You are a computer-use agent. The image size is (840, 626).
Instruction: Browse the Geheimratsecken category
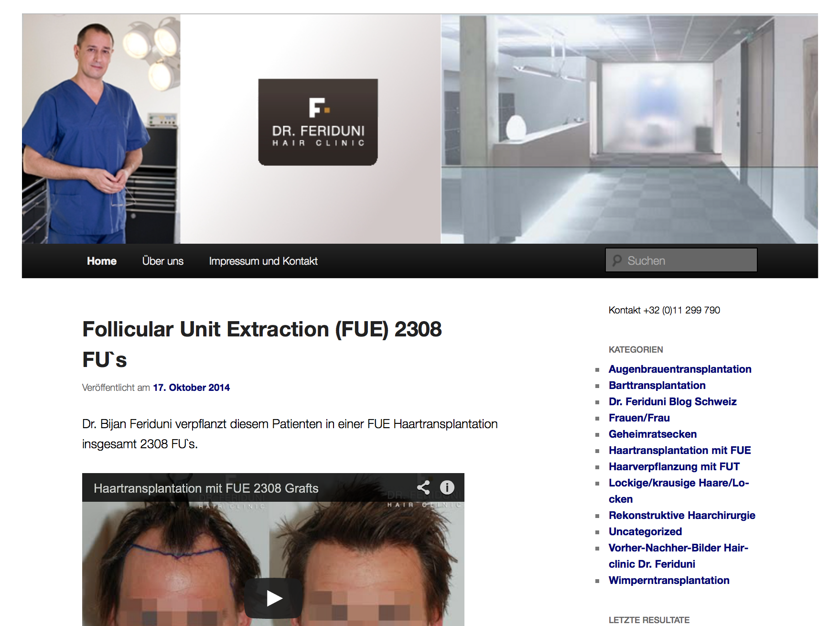click(x=652, y=434)
